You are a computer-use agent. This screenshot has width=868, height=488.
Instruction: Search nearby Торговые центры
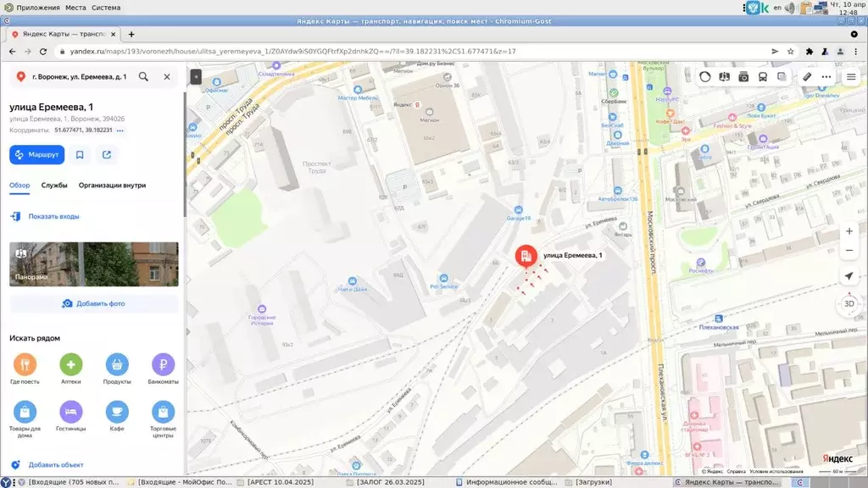[163, 419]
